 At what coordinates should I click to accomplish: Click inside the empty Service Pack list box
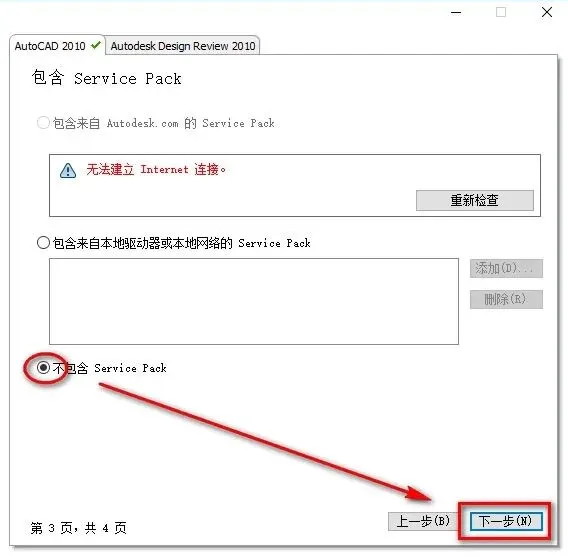click(254, 301)
